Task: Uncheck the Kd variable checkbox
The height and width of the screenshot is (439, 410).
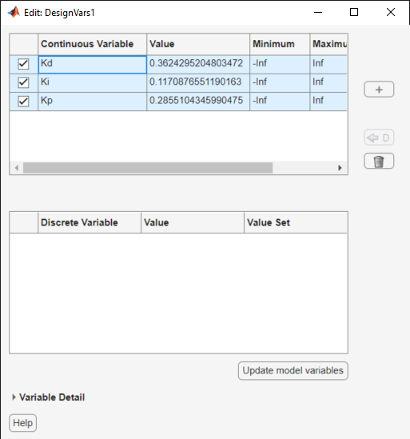Action: (23, 64)
